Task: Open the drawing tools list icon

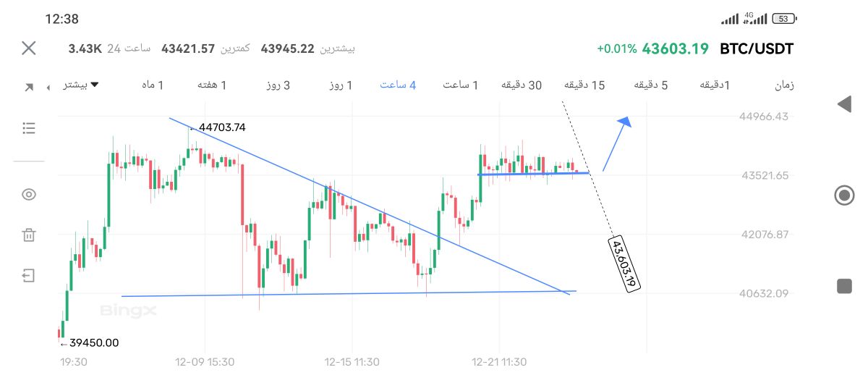Action: pos(29,128)
